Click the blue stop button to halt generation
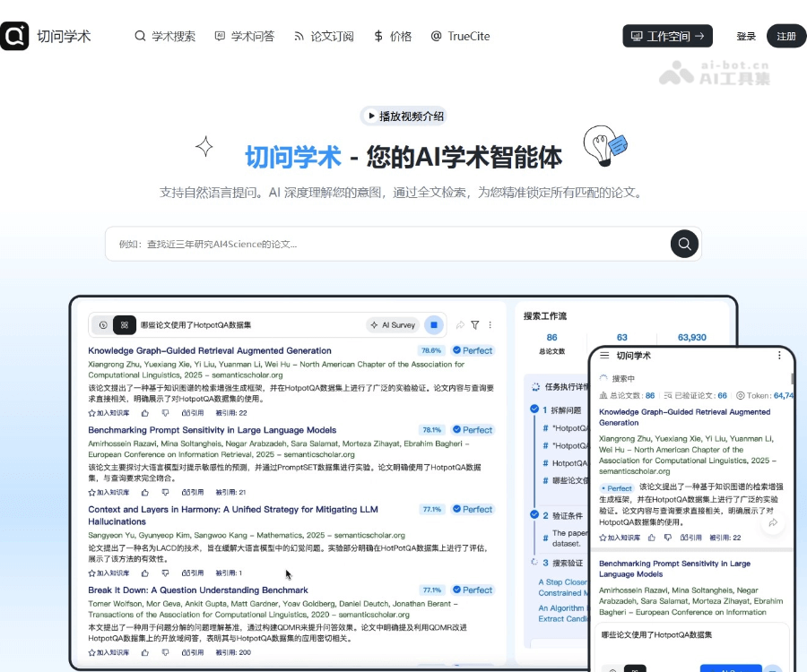The width and height of the screenshot is (807, 672). [x=434, y=325]
